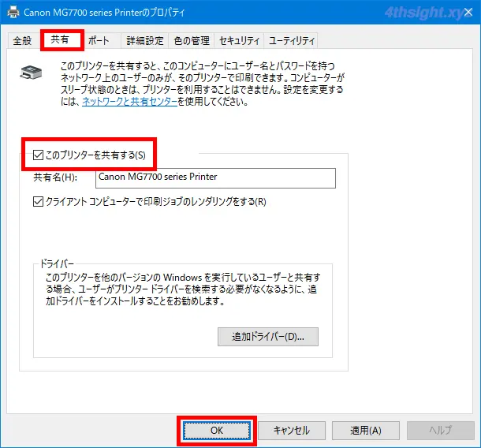
Task: Open the ネットワークと共有センター link
Action: click(x=130, y=102)
